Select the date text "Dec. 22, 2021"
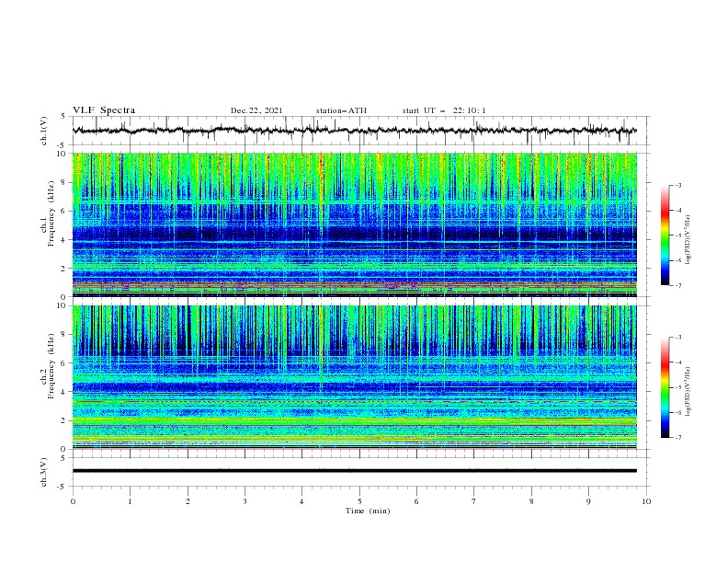 [x=256, y=110]
